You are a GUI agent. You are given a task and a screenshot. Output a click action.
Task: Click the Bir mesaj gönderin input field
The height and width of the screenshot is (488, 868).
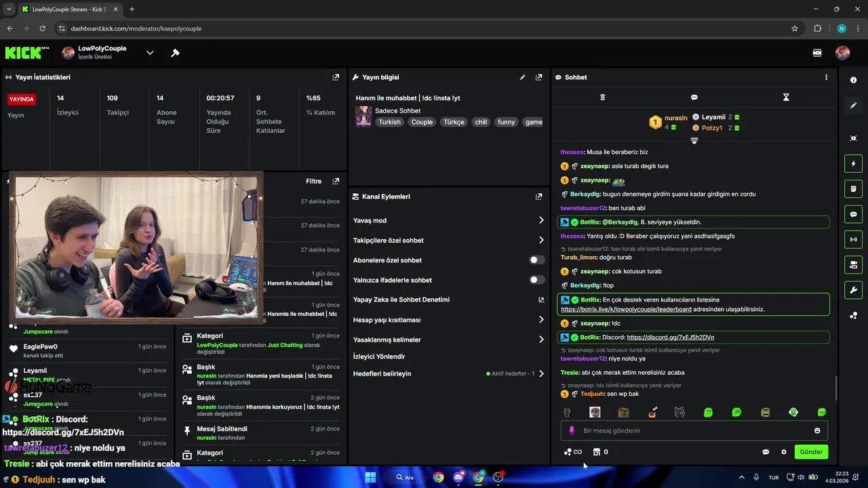click(694, 430)
